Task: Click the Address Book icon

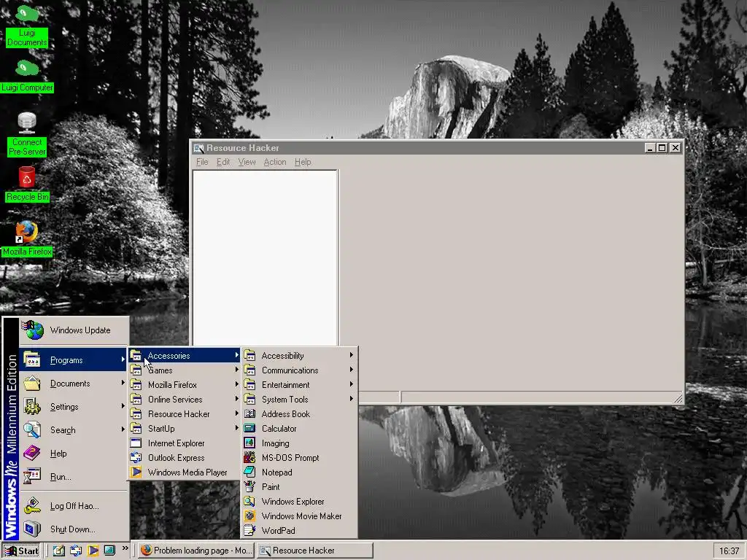Action: click(x=249, y=414)
